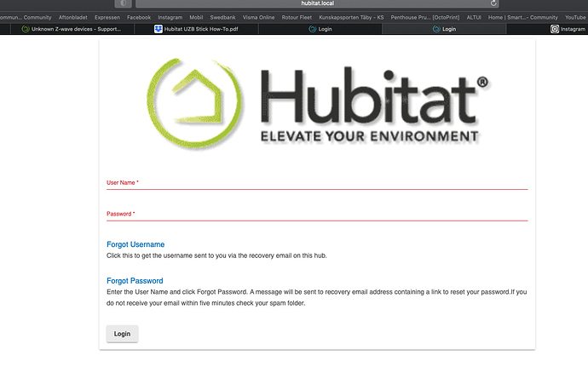
Task: Open the Swedbank bookmark
Action: tap(222, 17)
